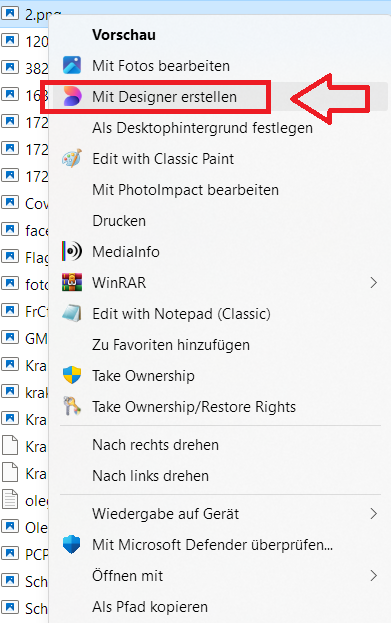Screen dimensions: 391x623
Task: Select Zu Favoriten hinzufügen
Action: [171, 345]
